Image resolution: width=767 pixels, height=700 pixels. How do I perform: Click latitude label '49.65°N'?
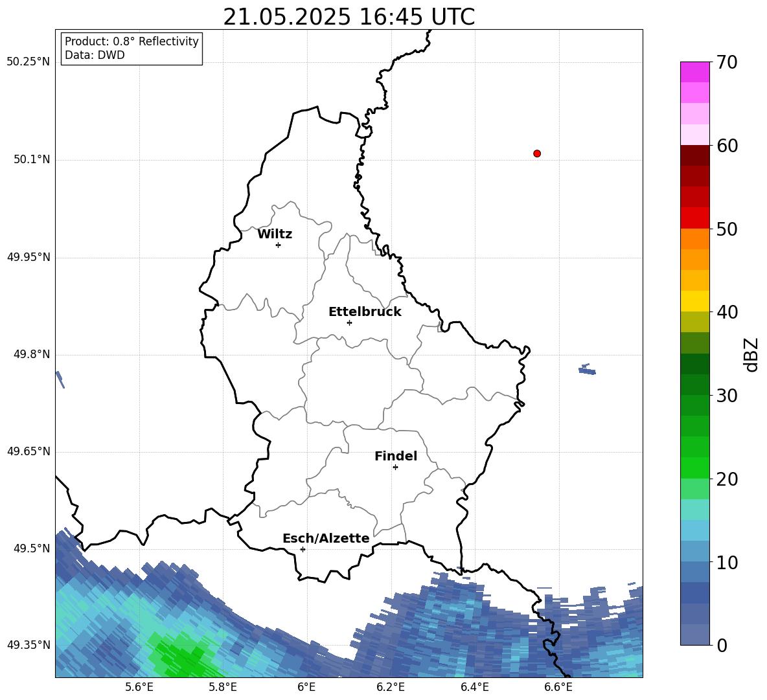click(29, 451)
